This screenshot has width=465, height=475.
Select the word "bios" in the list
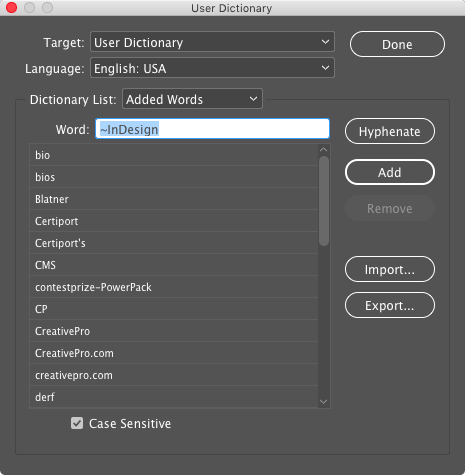tap(174, 177)
